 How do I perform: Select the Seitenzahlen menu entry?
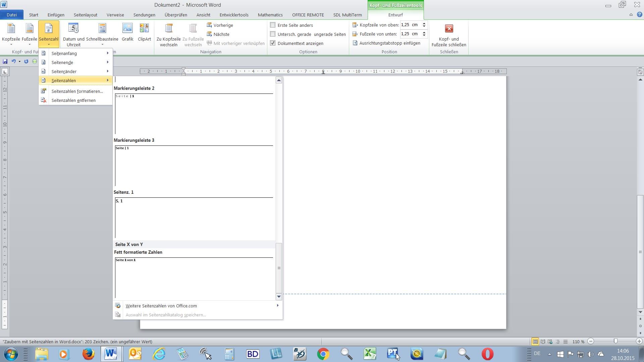coord(75,80)
